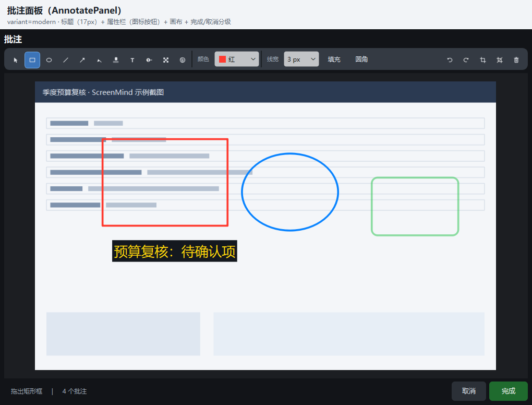Delete annotations with the trash icon
The image size is (532, 405).
pyautogui.click(x=516, y=60)
